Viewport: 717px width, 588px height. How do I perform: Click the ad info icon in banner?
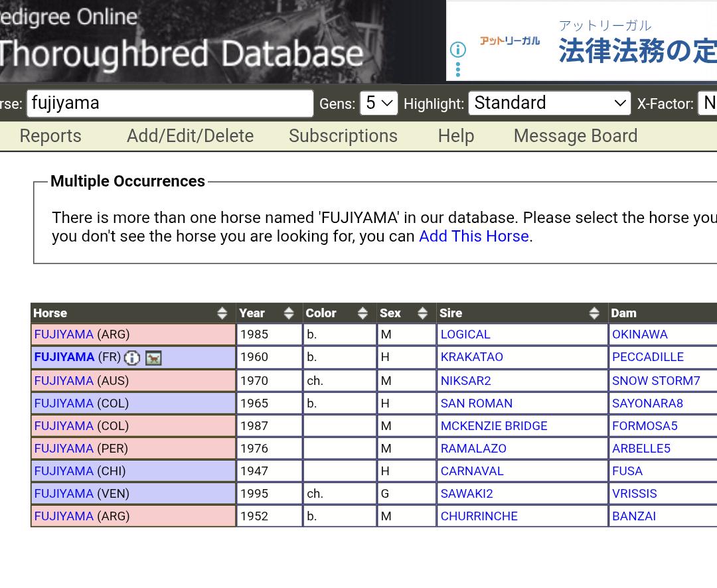[458, 50]
